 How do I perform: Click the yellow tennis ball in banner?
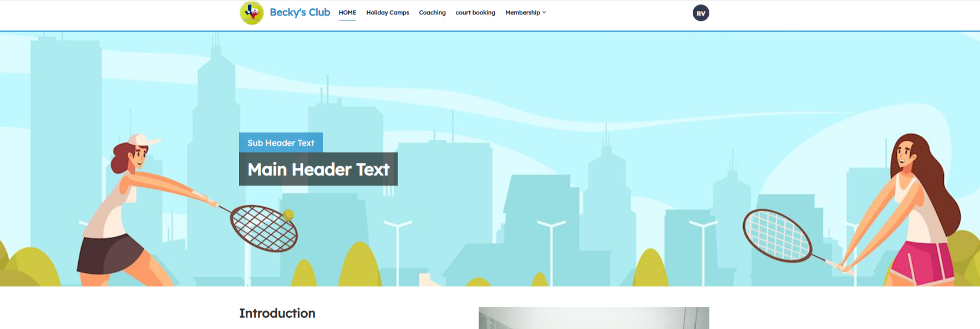tap(288, 215)
